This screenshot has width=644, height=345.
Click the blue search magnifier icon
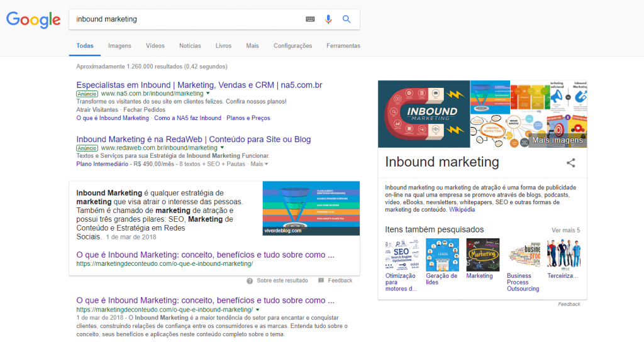coord(347,19)
